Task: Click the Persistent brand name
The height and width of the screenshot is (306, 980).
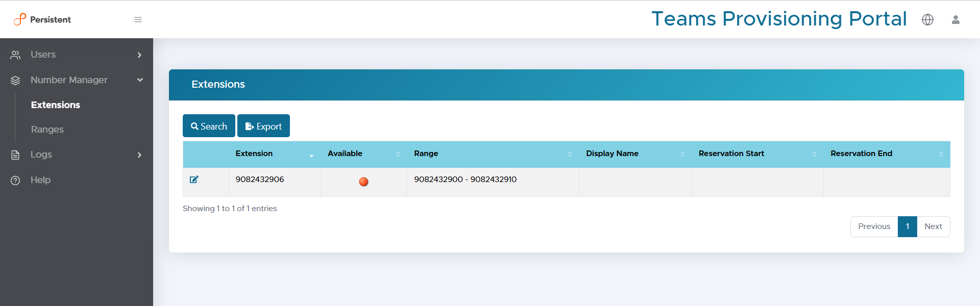Action: pos(51,19)
